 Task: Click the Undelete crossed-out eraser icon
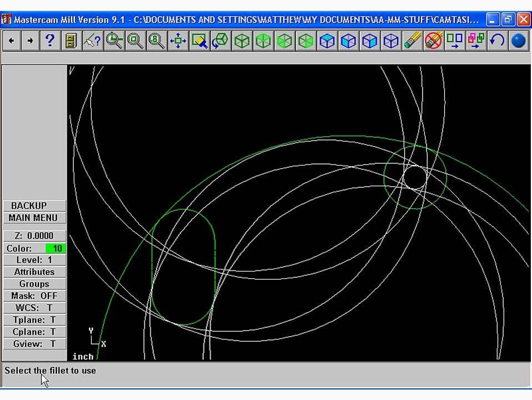[434, 41]
